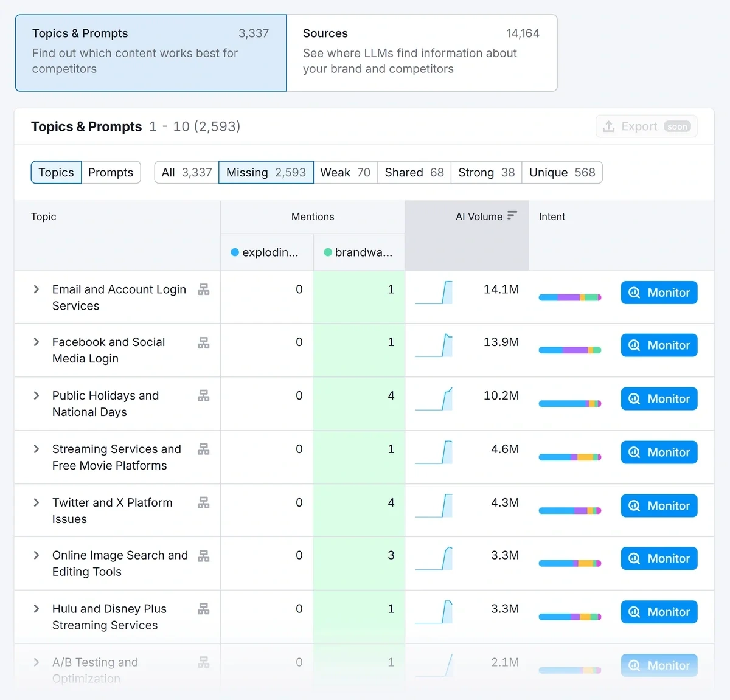Expand the Twitter and X Platform Issues row
The height and width of the screenshot is (700, 730).
pyautogui.click(x=36, y=503)
